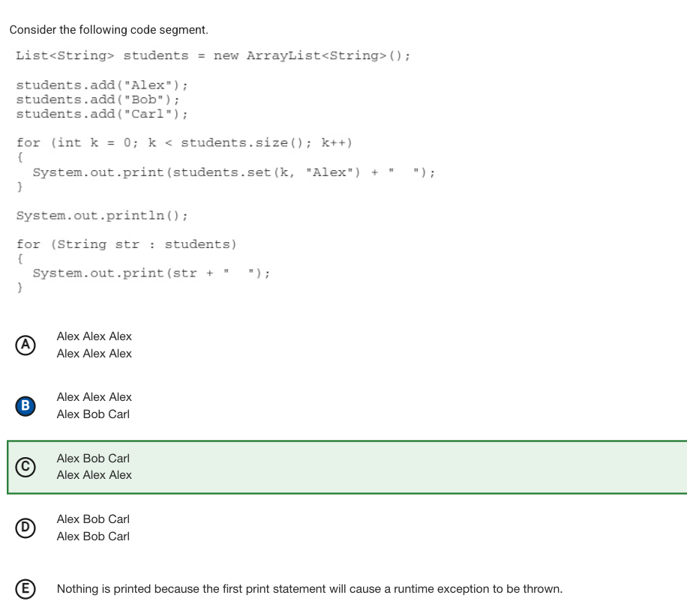Click the System.out.print(str + " ") line
Viewport: 687px width, 616px height.
pyautogui.click(x=151, y=274)
